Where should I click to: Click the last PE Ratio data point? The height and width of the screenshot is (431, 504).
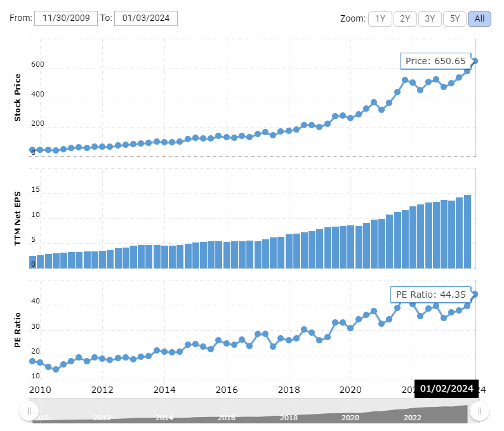tap(475, 294)
